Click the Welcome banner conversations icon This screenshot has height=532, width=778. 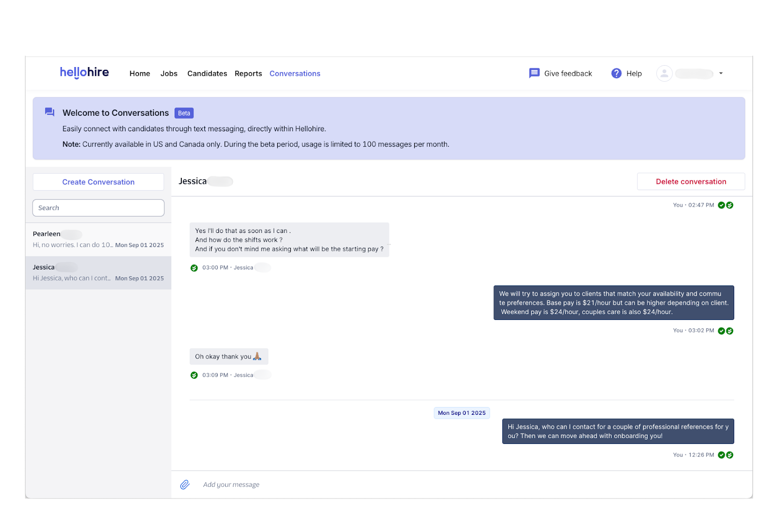(50, 112)
